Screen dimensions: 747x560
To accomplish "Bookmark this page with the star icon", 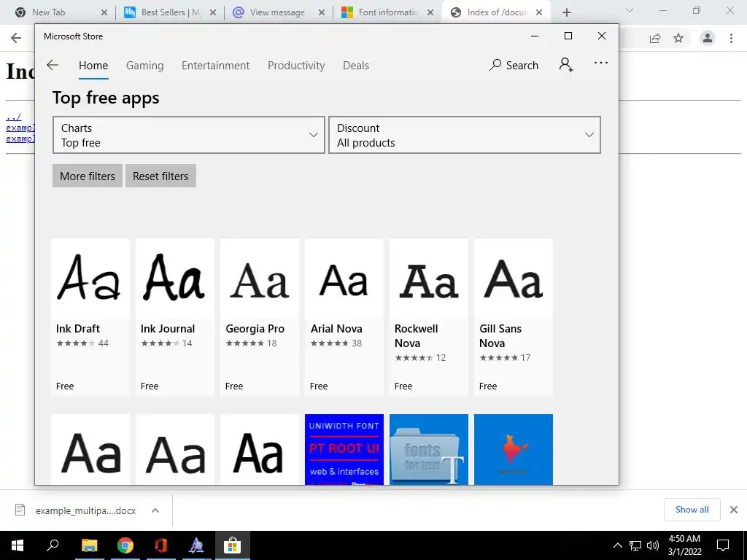I will 678,38.
